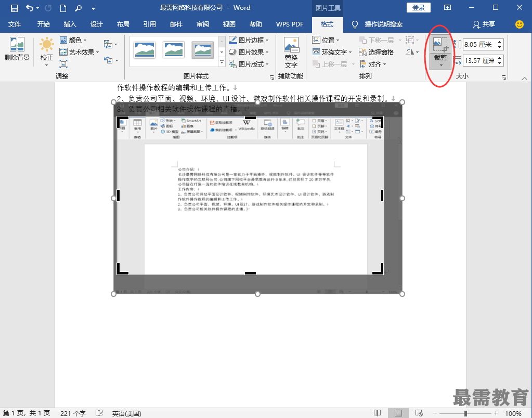
Task: Expand 裁剪 crop dropdown arrow
Action: pyautogui.click(x=440, y=65)
